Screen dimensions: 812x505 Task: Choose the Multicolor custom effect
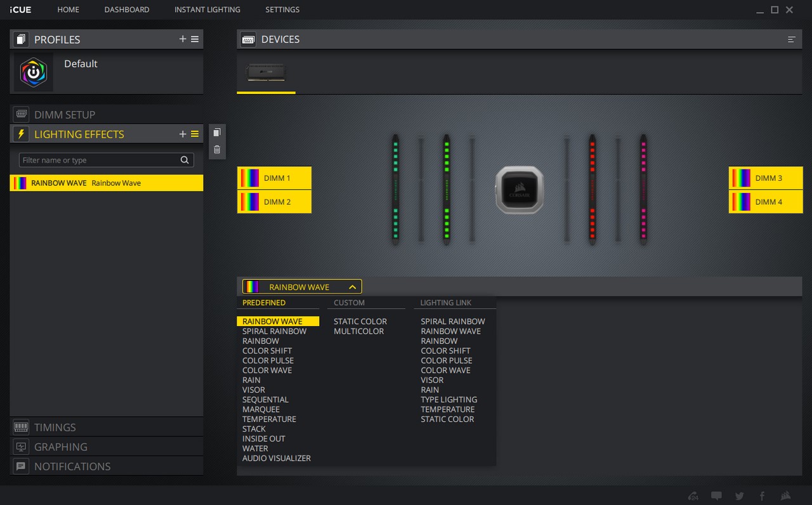(x=358, y=331)
